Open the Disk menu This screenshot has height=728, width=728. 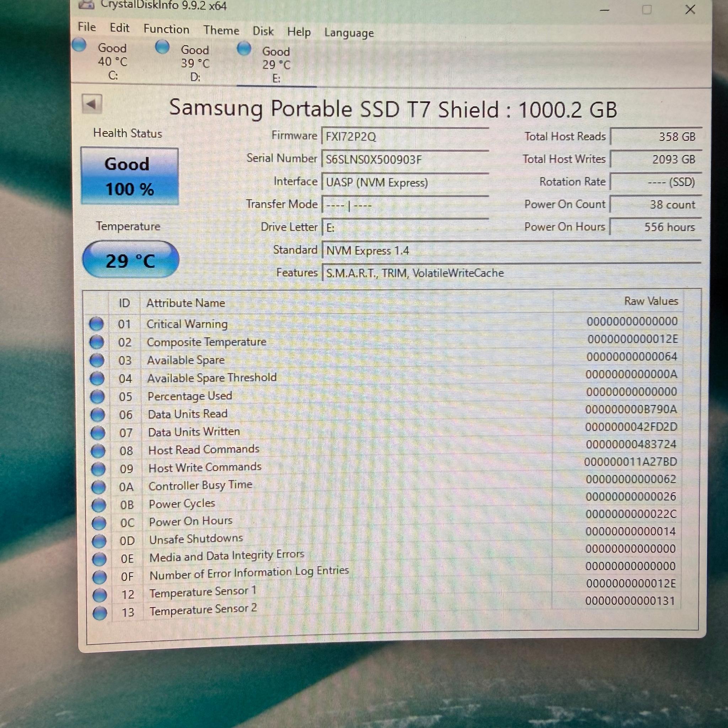pyautogui.click(x=263, y=31)
